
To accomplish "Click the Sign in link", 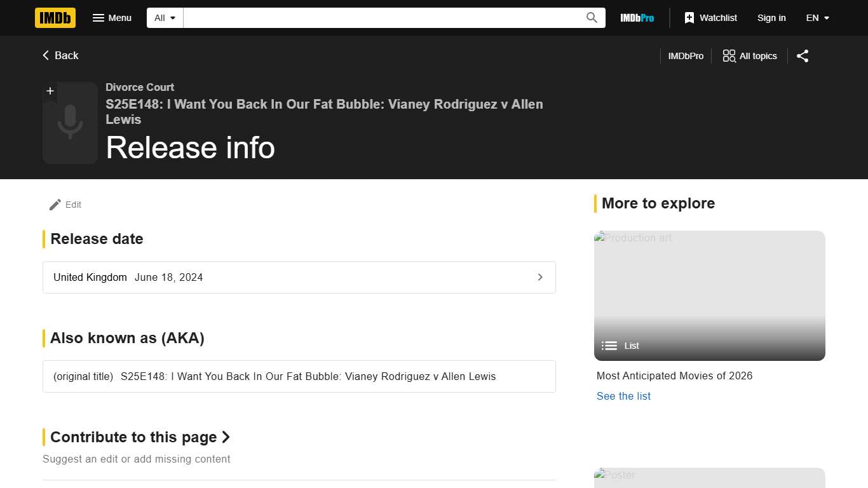I will (771, 18).
